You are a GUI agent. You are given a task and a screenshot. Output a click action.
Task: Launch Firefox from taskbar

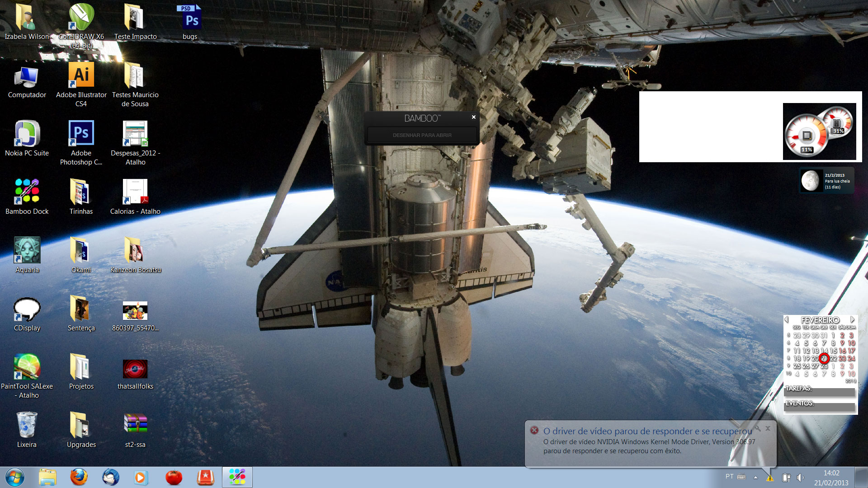[x=79, y=477]
